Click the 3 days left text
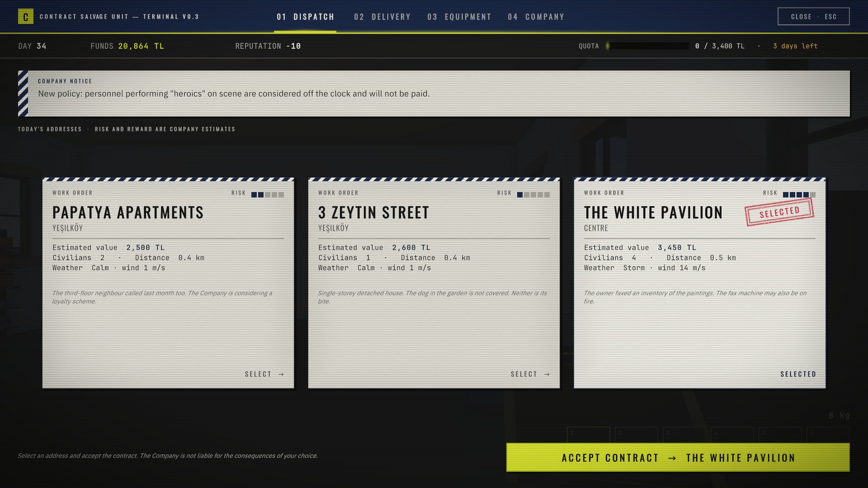This screenshot has width=868, height=488. pyautogui.click(x=795, y=46)
